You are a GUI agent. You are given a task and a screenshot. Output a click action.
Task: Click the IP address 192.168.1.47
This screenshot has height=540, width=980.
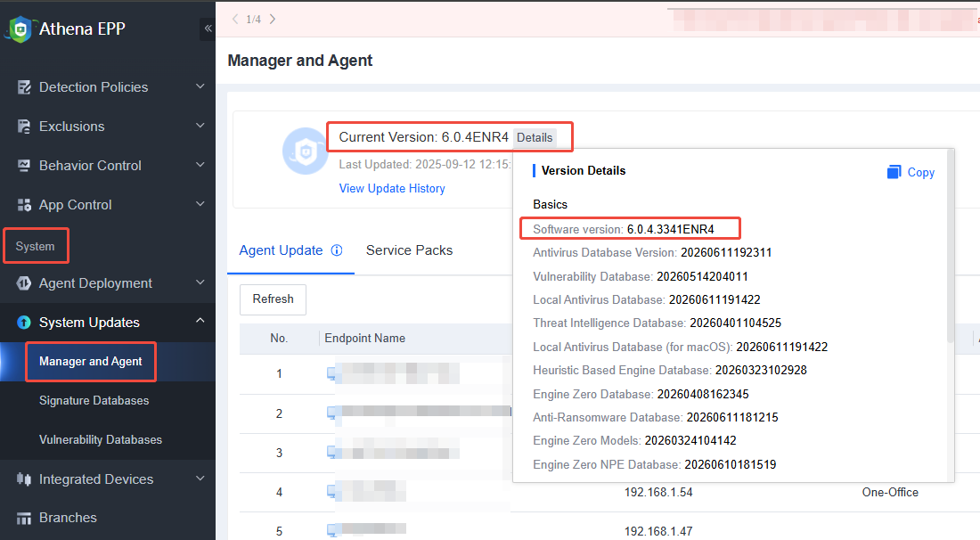tap(658, 531)
